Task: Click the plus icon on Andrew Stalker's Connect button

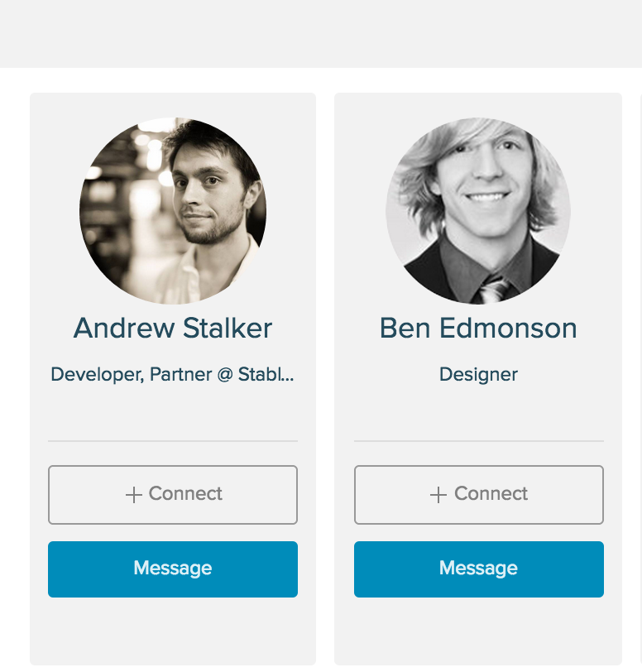Action: click(134, 495)
